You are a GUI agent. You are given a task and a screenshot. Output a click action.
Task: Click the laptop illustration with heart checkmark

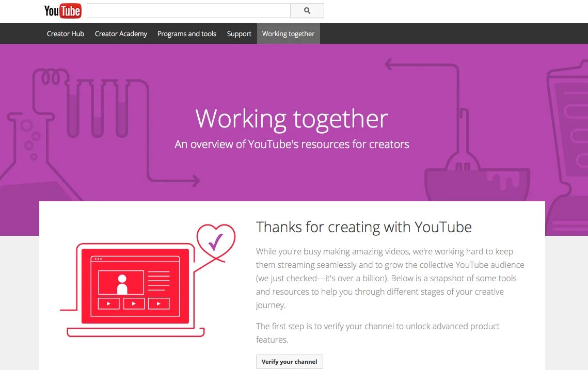click(148, 280)
